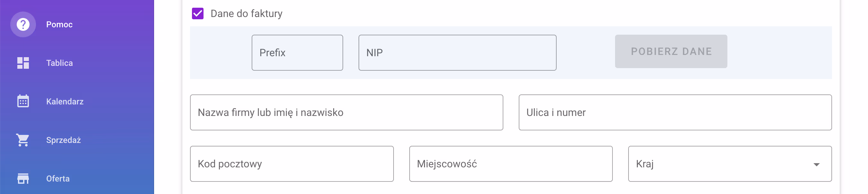Open the Tablica dashboard icon

[23, 63]
